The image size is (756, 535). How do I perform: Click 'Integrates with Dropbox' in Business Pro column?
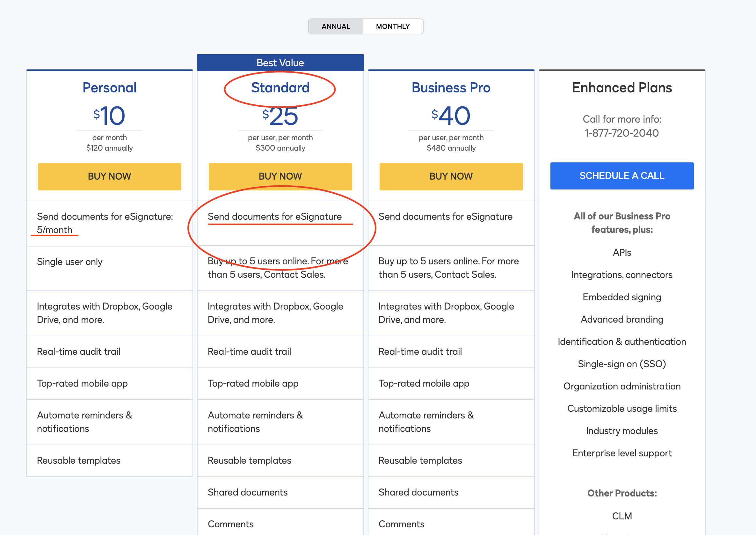click(446, 313)
